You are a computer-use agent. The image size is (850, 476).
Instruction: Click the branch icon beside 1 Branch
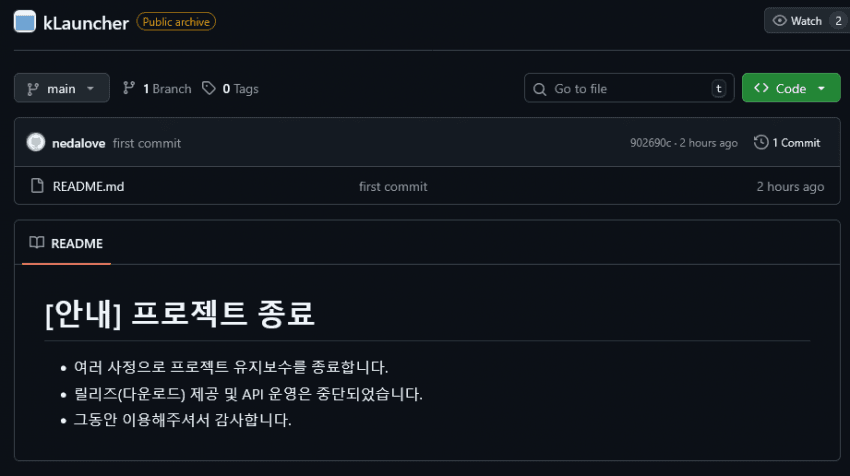coord(129,88)
